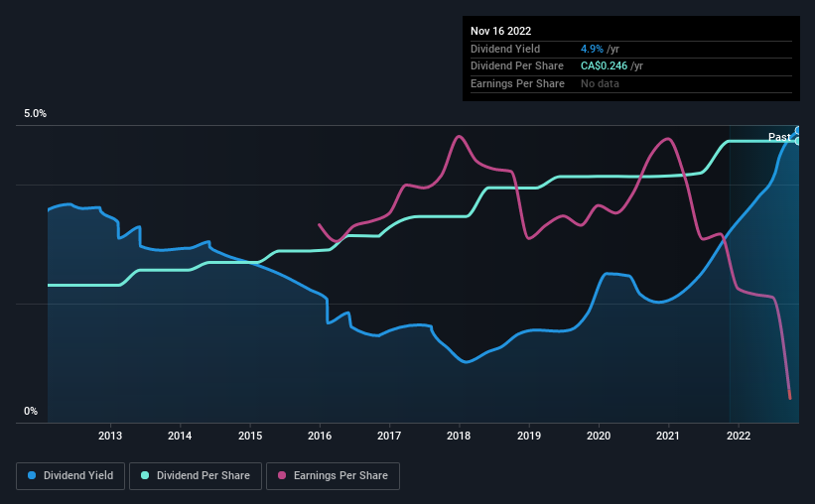The width and height of the screenshot is (815, 504).
Task: Toggle the Dividend Yield legend button
Action: 70,476
